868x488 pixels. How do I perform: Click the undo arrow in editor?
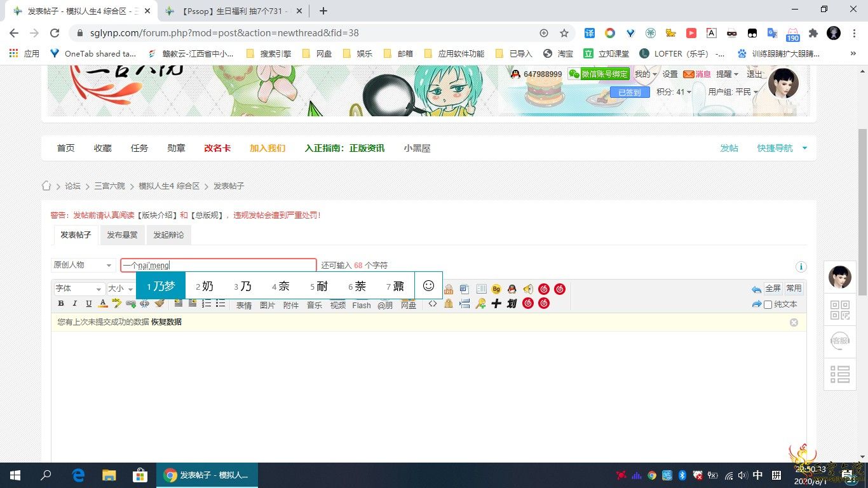[756, 289]
